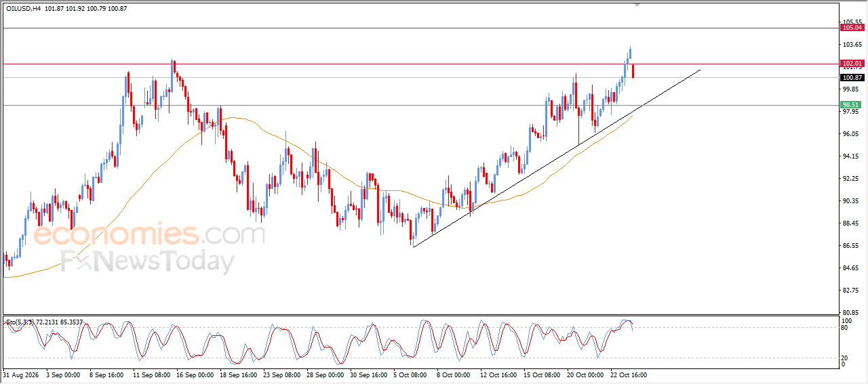
Task: Click the 16 Sep 00:00 time label
Action: coord(195,375)
